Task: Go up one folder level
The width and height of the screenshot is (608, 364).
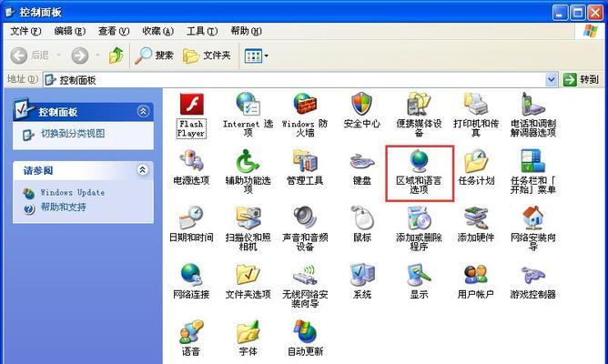Action: click(x=116, y=56)
